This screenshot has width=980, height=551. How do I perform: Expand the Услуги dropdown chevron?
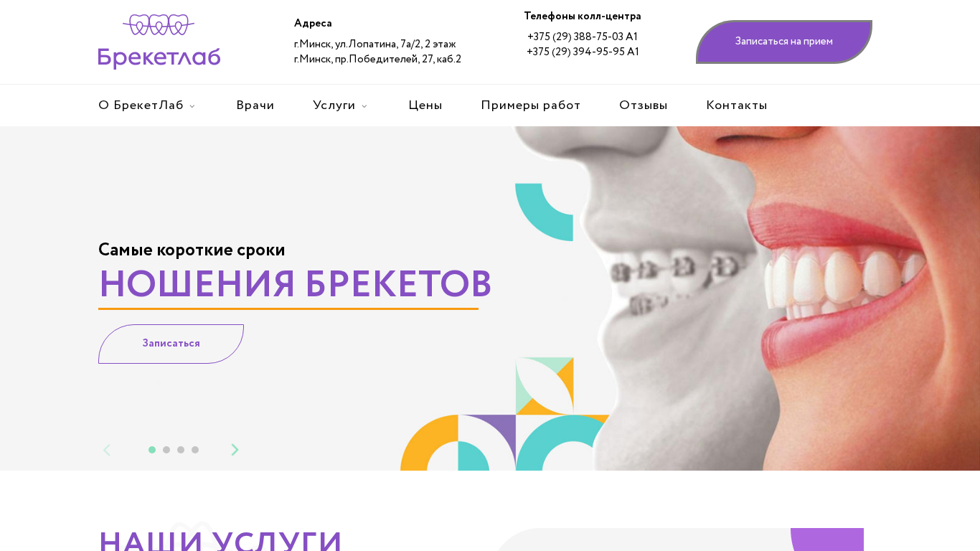[364, 106]
